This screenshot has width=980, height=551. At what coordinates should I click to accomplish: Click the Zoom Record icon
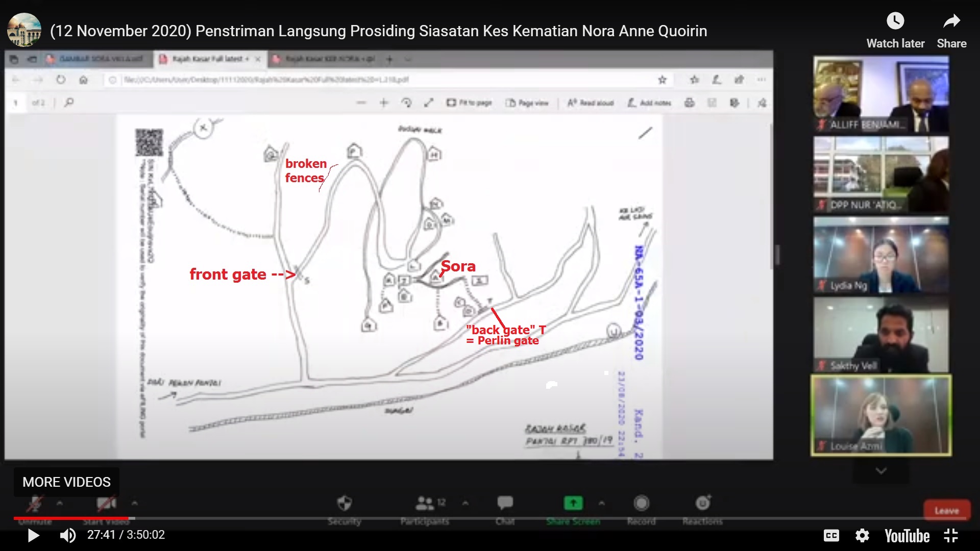[641, 503]
